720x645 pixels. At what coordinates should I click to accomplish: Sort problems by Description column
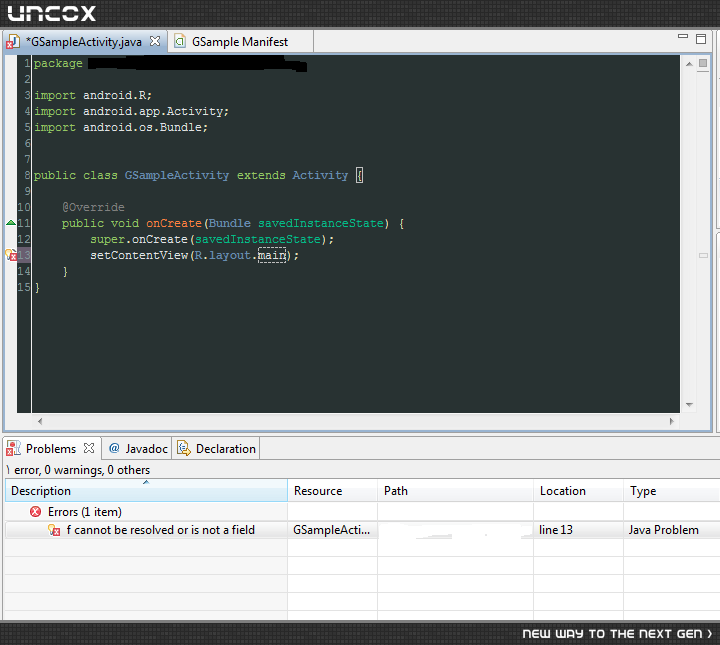[x=146, y=491]
